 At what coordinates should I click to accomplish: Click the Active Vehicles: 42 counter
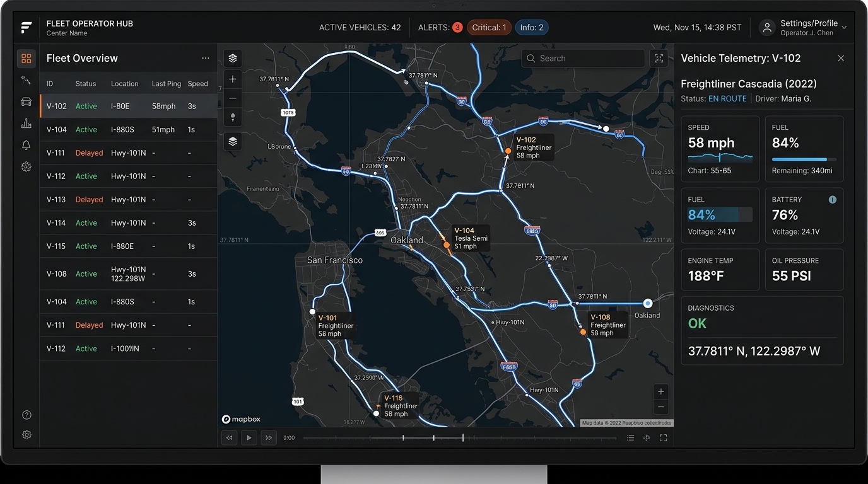point(360,28)
